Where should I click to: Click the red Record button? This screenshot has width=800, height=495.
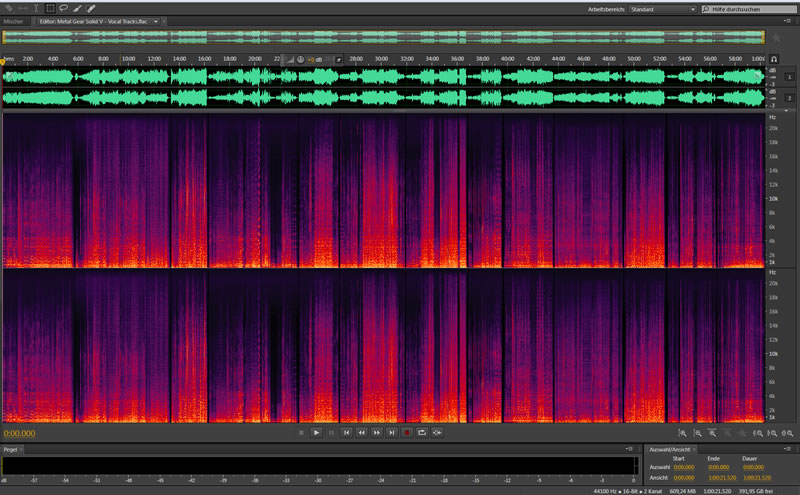point(407,432)
